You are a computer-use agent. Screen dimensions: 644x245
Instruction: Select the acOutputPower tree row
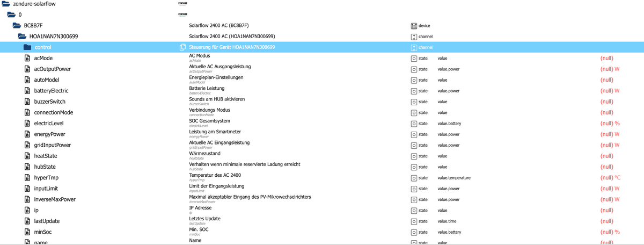tap(322, 69)
